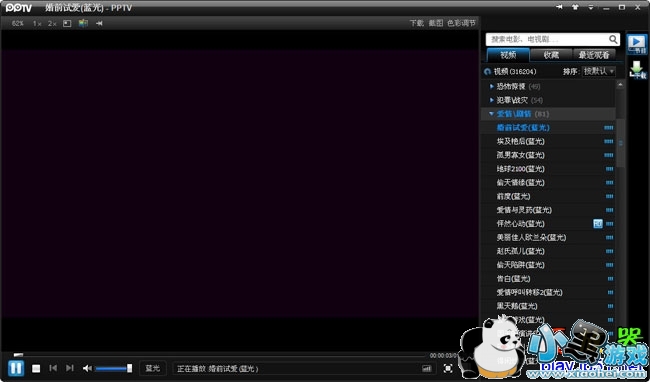This screenshot has width=650, height=382.
Task: Click the bars icon on 前度 row
Action: 609,196
